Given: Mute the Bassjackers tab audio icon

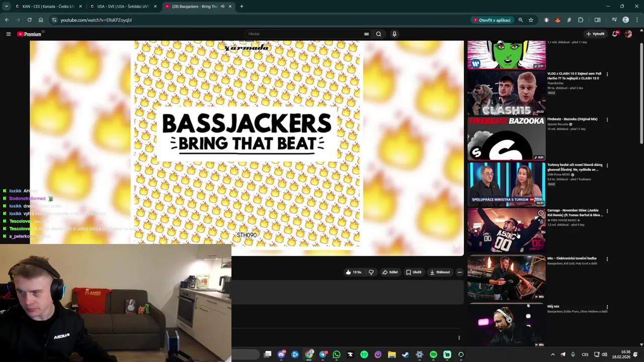Looking at the screenshot, I should click(222, 7).
